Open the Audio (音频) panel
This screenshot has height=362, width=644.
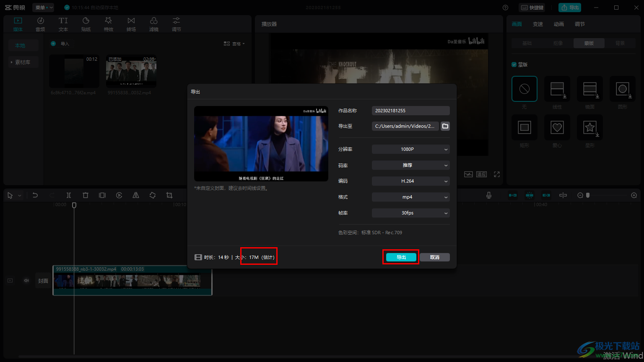[40, 24]
